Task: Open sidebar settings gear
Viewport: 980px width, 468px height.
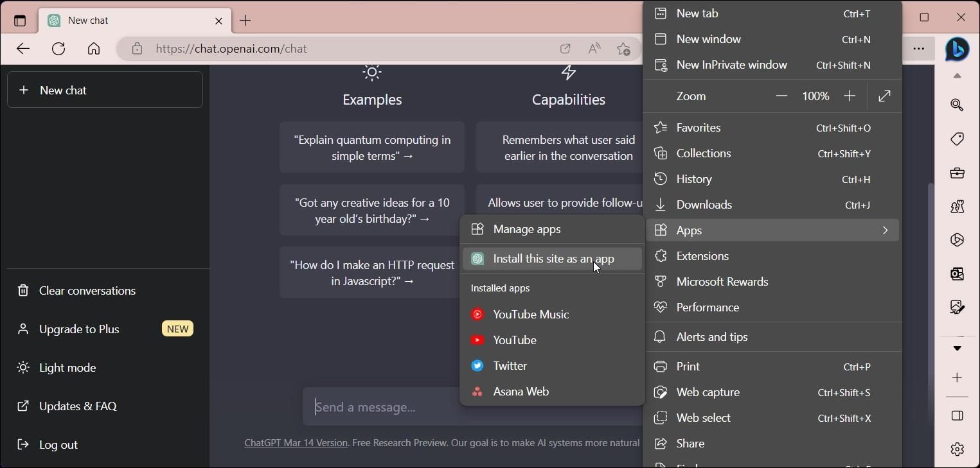Action: point(957,449)
